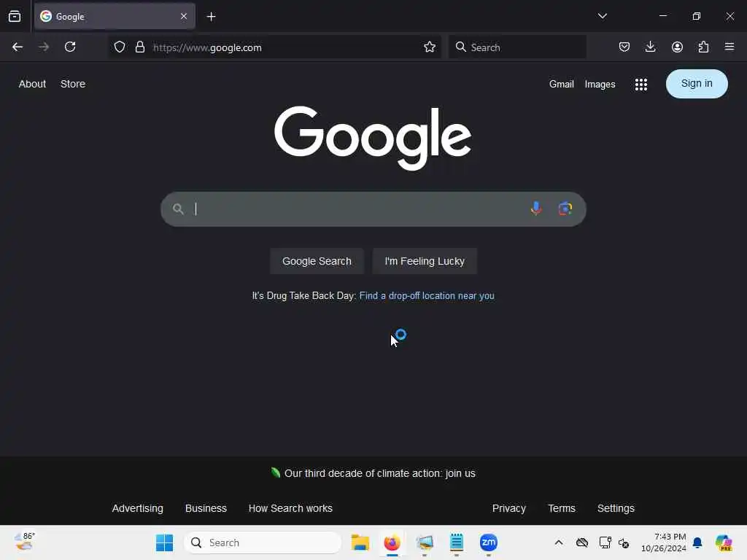Open the picture app taskbar icon
The image size is (747, 560).
coord(425,542)
